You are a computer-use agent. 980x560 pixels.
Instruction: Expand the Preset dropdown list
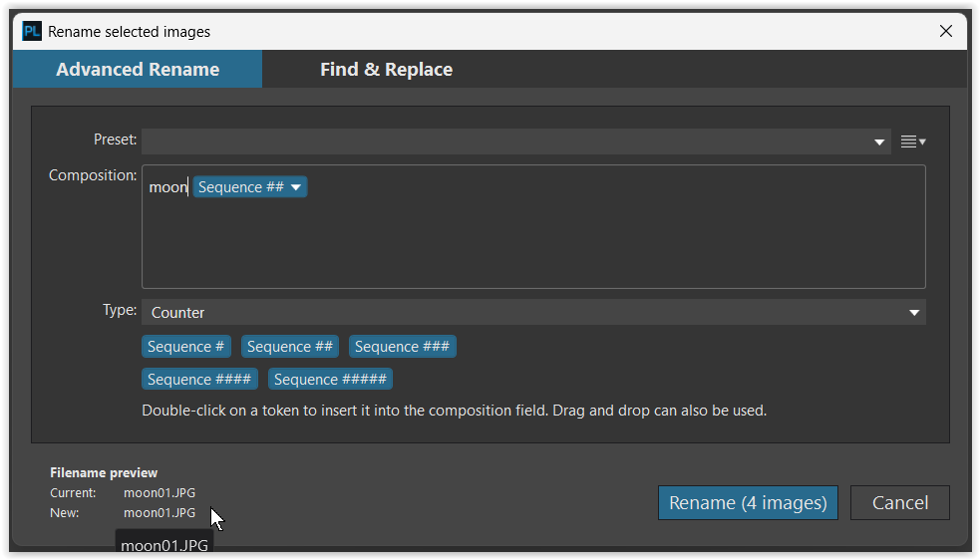coord(879,141)
